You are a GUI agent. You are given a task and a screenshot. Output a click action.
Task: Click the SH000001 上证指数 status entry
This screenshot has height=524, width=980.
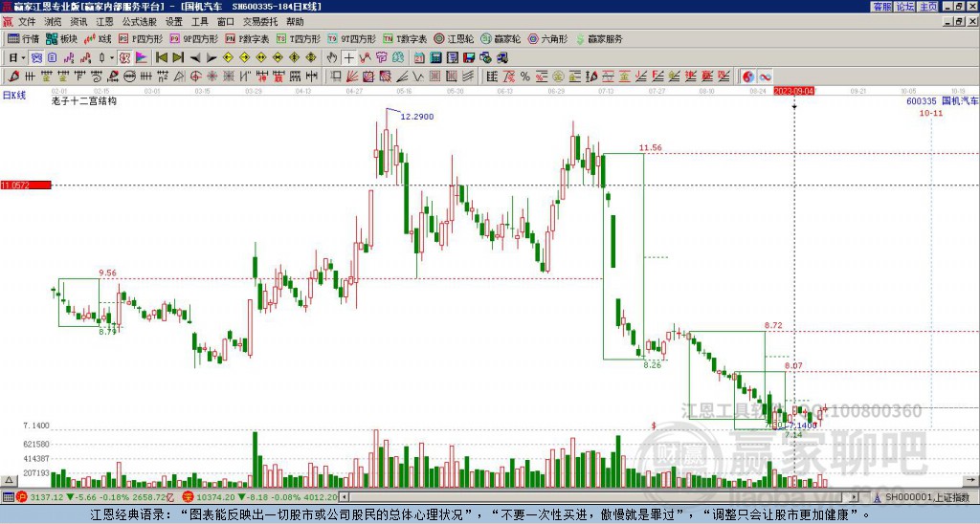click(x=927, y=497)
